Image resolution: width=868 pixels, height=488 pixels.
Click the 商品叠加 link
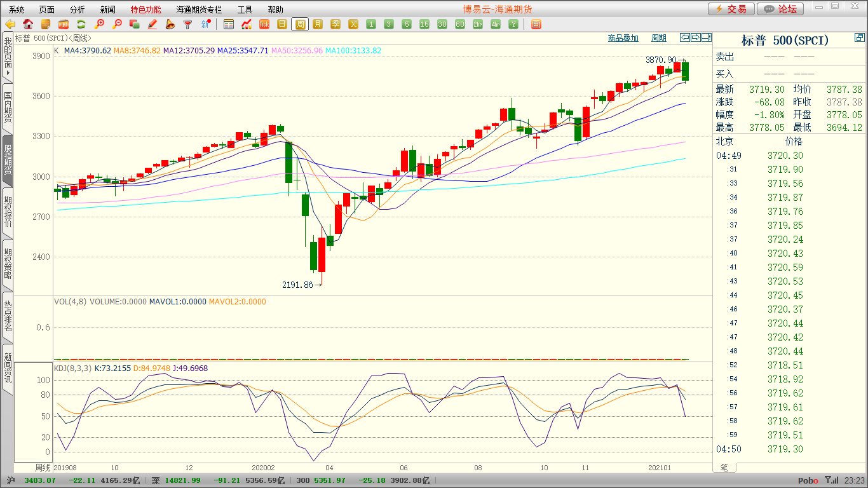pos(623,38)
